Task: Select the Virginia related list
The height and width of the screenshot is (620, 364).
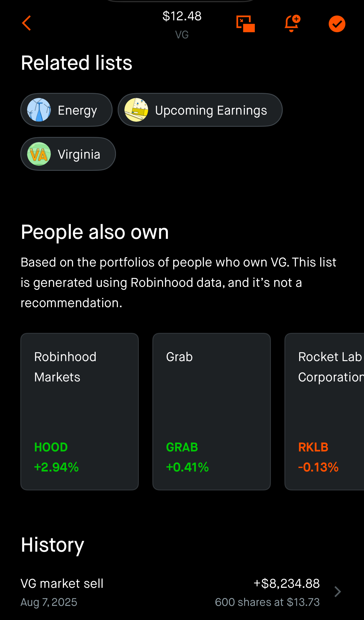Action: point(68,154)
